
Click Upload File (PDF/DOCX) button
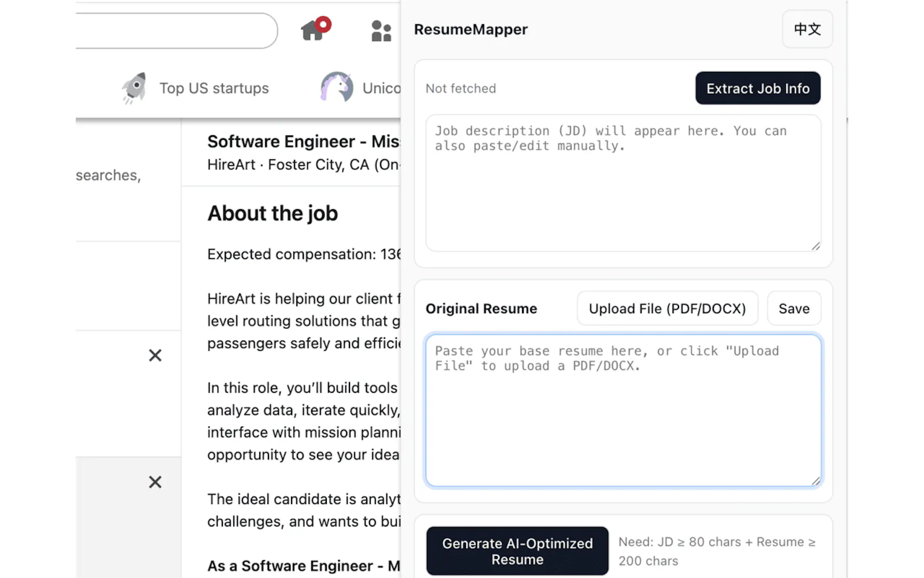668,309
